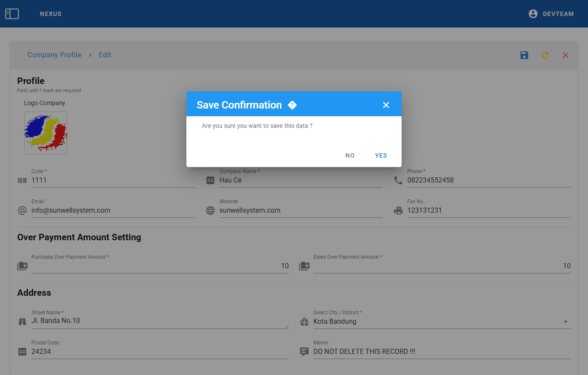Screen dimensions: 588x375
Task: Click the globe icon beside Website
Action: (210, 211)
